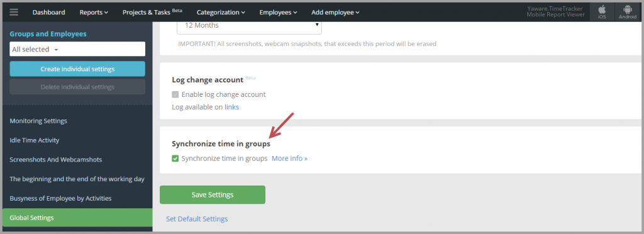
Task: Open the hamburger menu icon
Action: (14, 12)
